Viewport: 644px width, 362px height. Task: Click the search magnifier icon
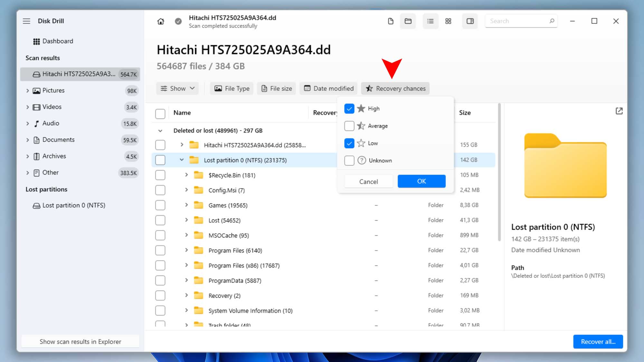pyautogui.click(x=552, y=21)
